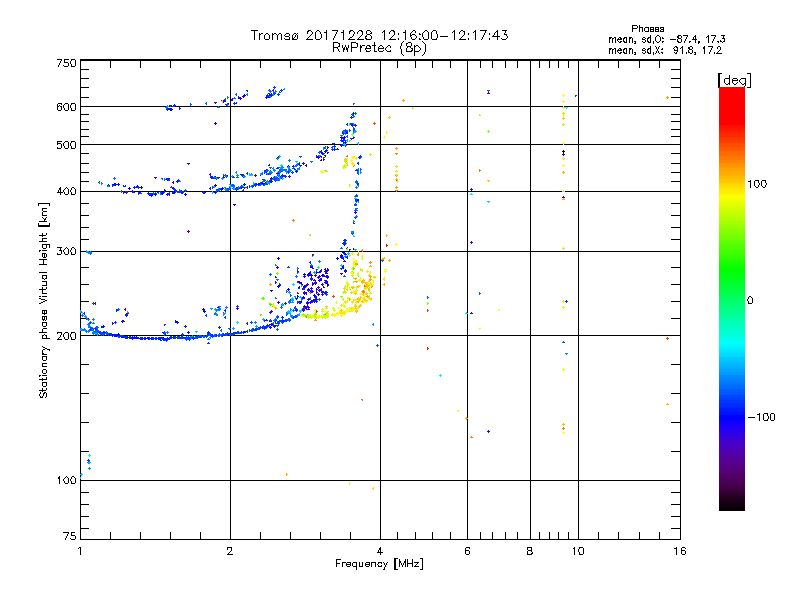Click the colorbar tick label '-100'
Viewport: 800px width, 600px height.
[761, 417]
